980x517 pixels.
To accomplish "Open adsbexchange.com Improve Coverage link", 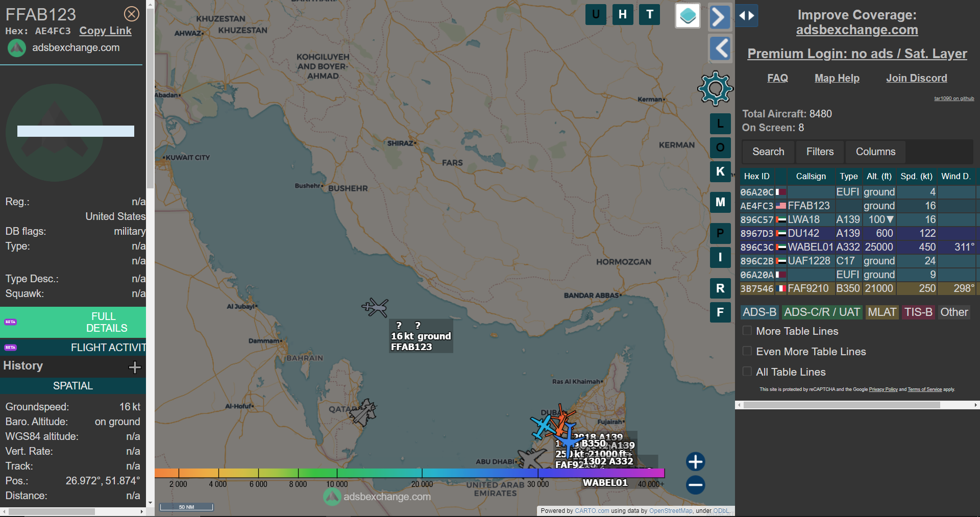I will [x=857, y=30].
